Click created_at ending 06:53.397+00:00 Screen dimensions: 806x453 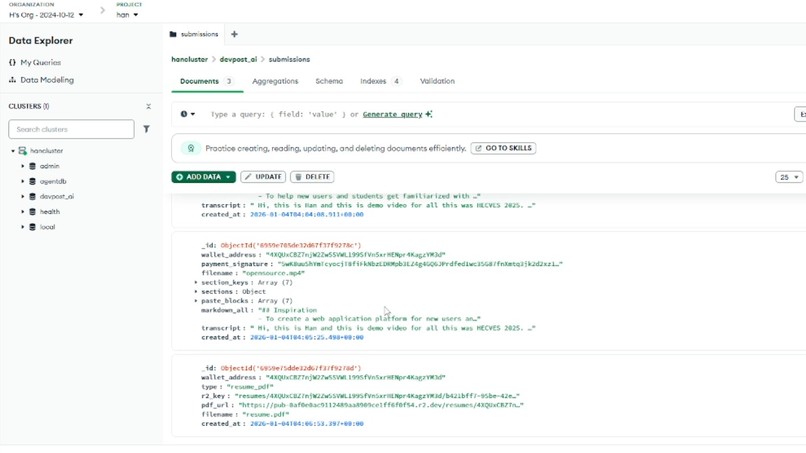click(x=307, y=424)
